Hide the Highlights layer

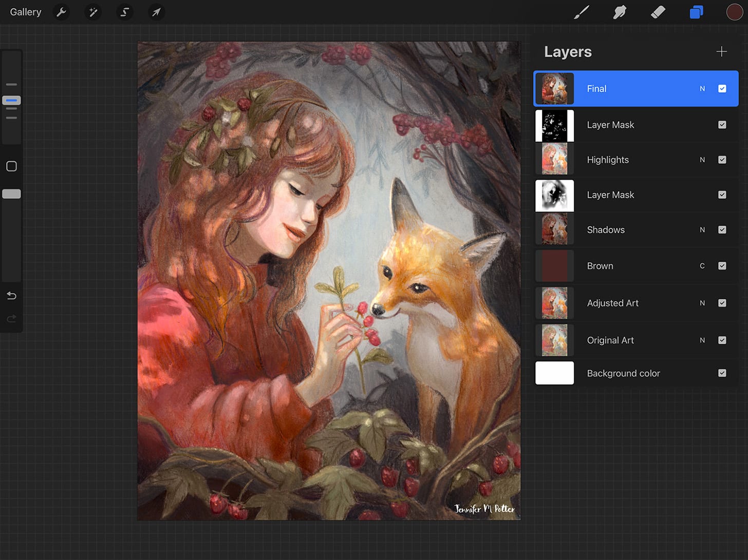pyautogui.click(x=722, y=160)
